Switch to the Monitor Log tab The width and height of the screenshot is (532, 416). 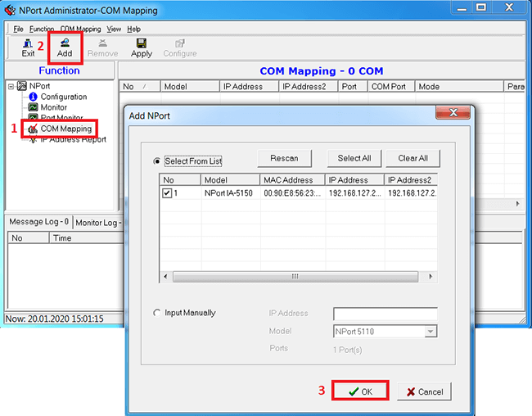pos(98,223)
